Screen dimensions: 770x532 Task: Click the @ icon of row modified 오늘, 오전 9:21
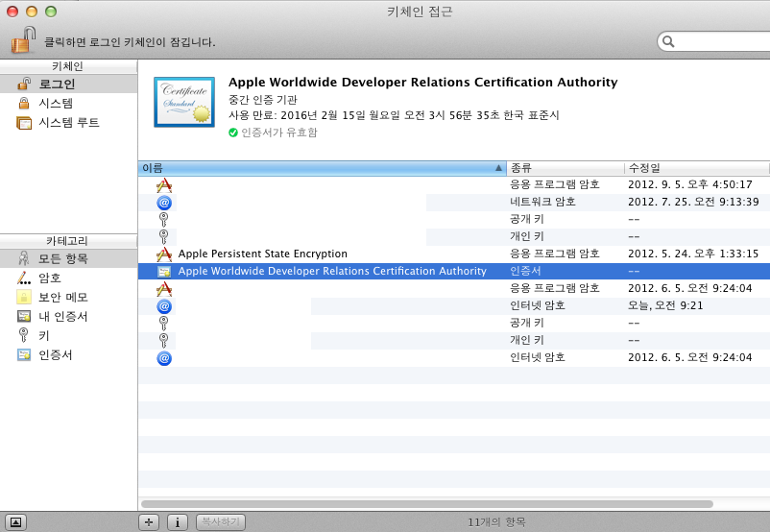[164, 306]
